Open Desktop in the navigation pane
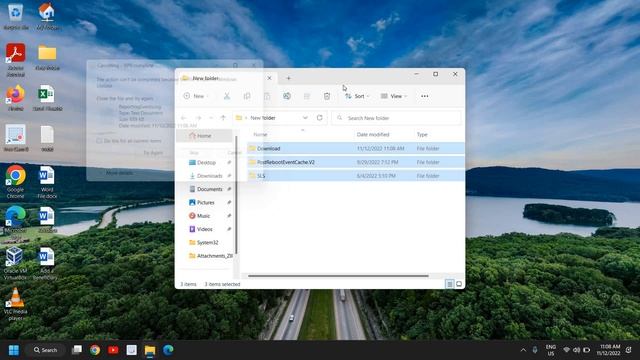The height and width of the screenshot is (360, 640). click(207, 162)
